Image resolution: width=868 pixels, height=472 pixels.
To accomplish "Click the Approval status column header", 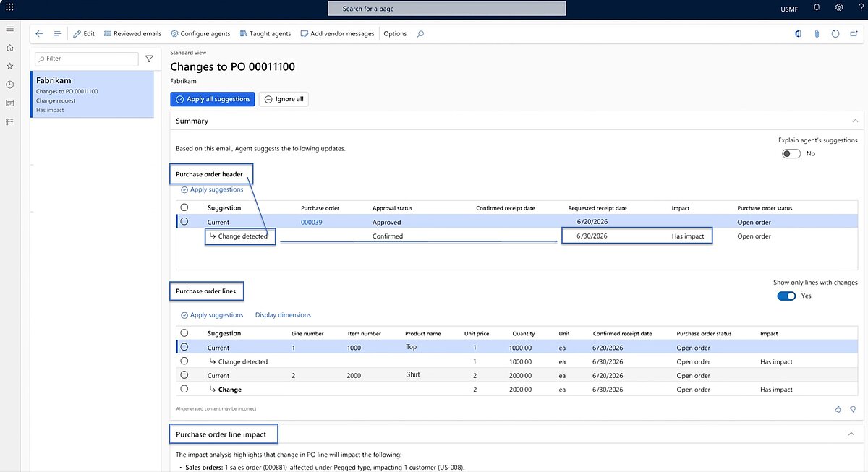I will click(x=392, y=208).
